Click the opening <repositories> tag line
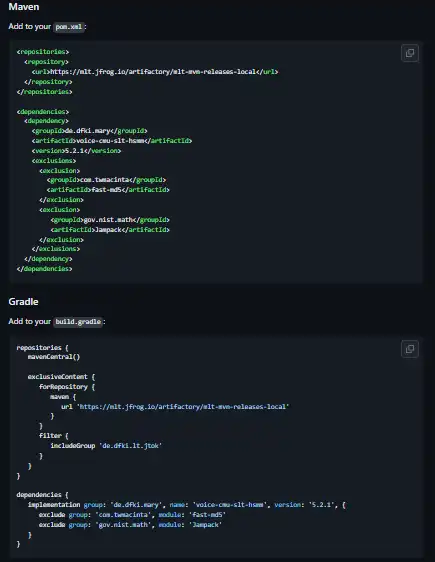Screen dimensions: 435x562 pyautogui.click(x=43, y=52)
